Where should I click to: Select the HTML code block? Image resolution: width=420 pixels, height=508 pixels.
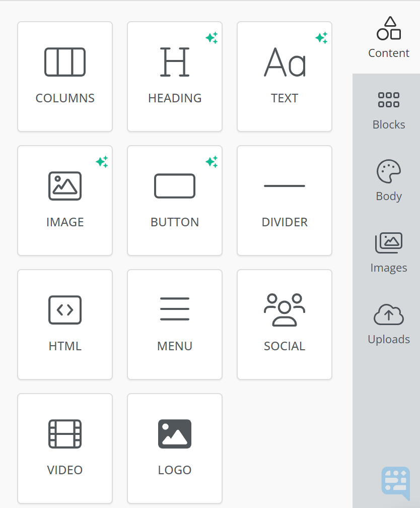(x=64, y=324)
